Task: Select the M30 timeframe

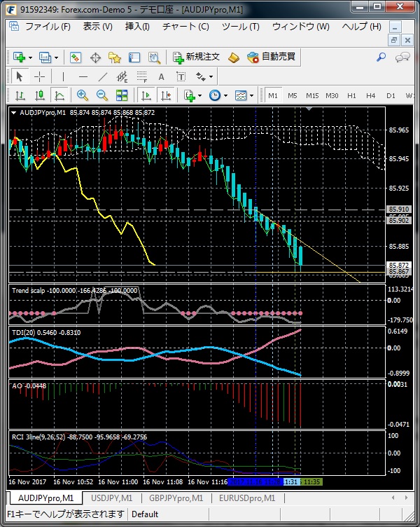Action: [332, 96]
